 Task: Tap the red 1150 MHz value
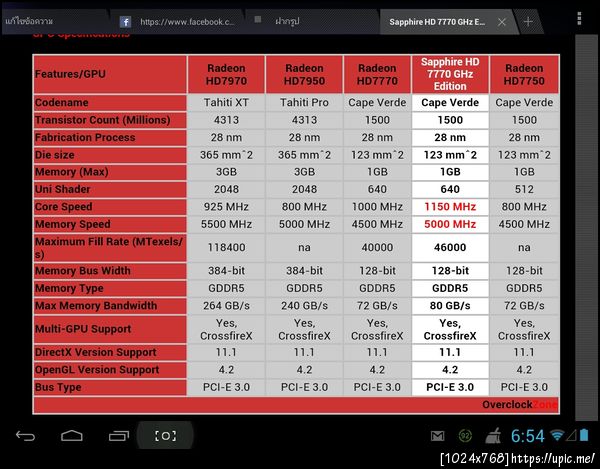(450, 207)
